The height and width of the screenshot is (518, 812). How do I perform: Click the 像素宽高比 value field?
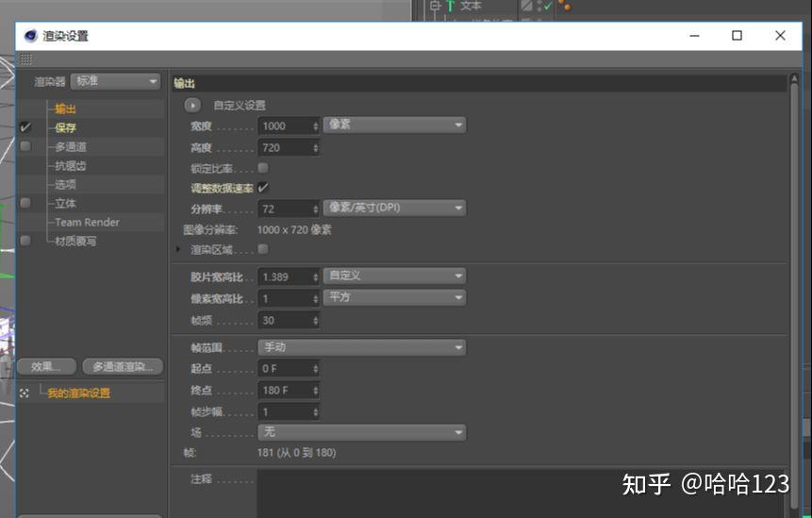pyautogui.click(x=284, y=299)
